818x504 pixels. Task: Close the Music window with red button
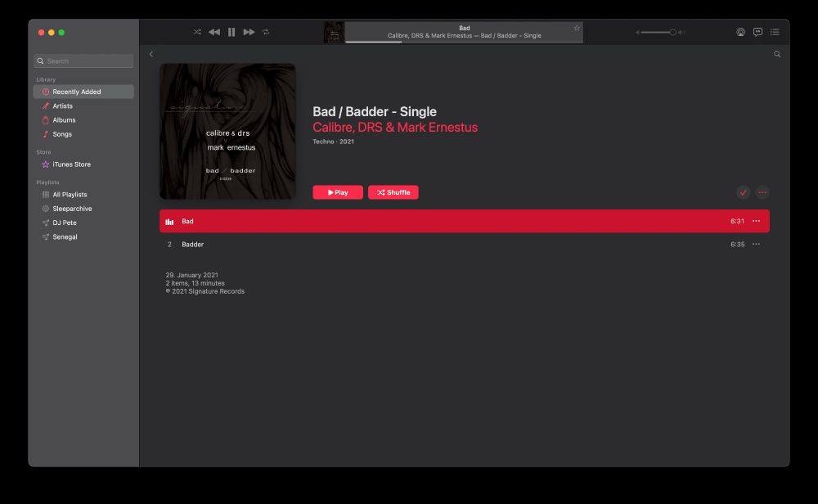[41, 33]
